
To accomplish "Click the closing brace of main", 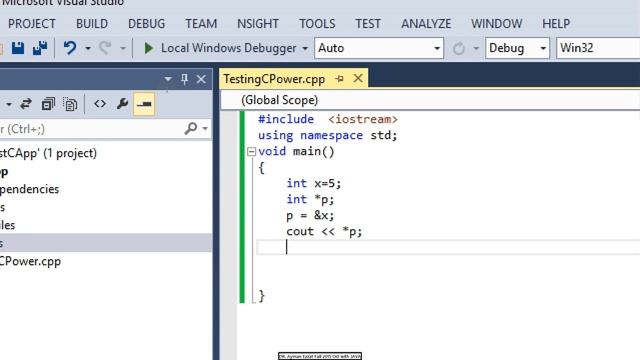I will (262, 296).
